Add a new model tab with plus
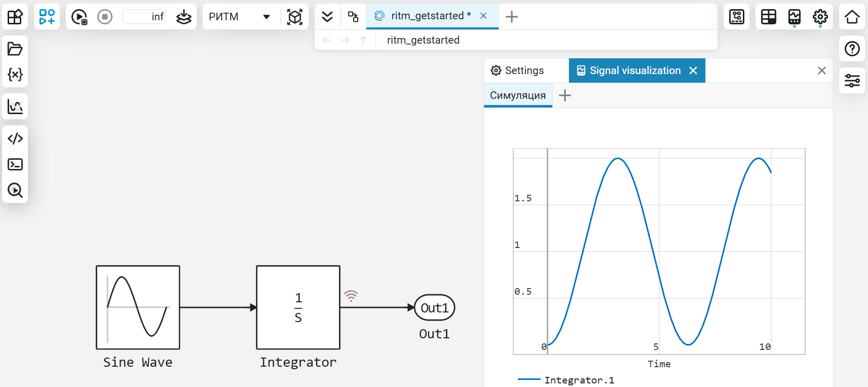The height and width of the screenshot is (387, 868). 512,17
